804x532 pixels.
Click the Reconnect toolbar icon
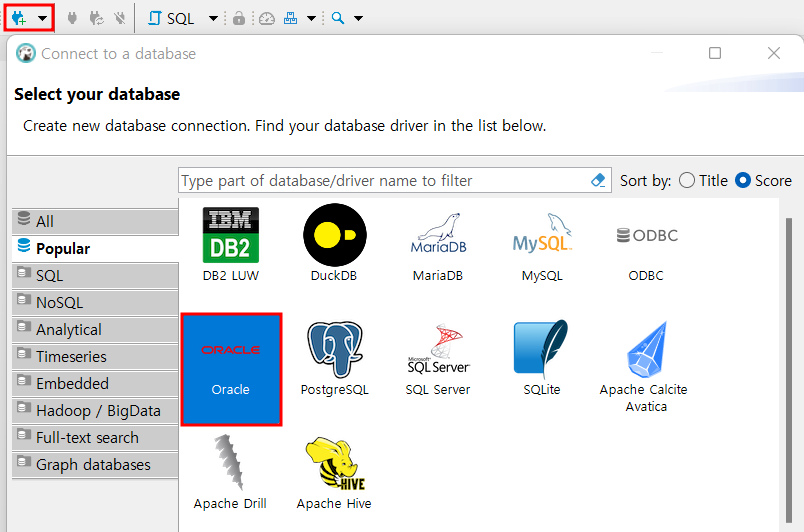(96, 18)
